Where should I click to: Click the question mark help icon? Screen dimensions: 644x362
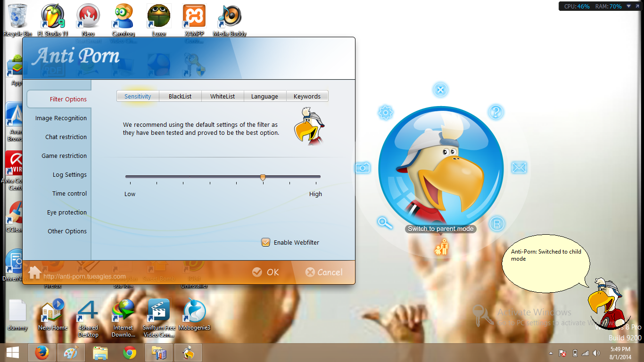click(495, 112)
